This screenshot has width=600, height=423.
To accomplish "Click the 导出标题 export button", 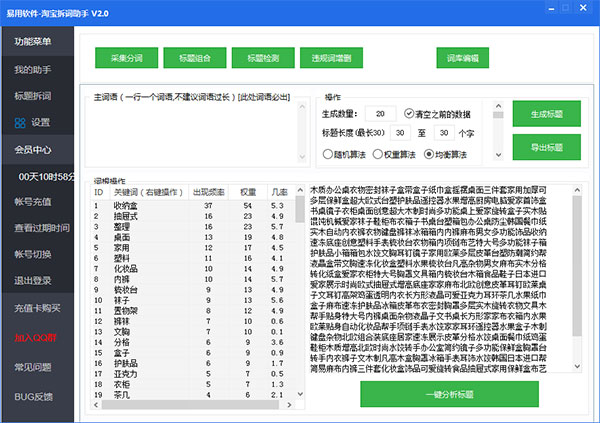I will pos(547,147).
